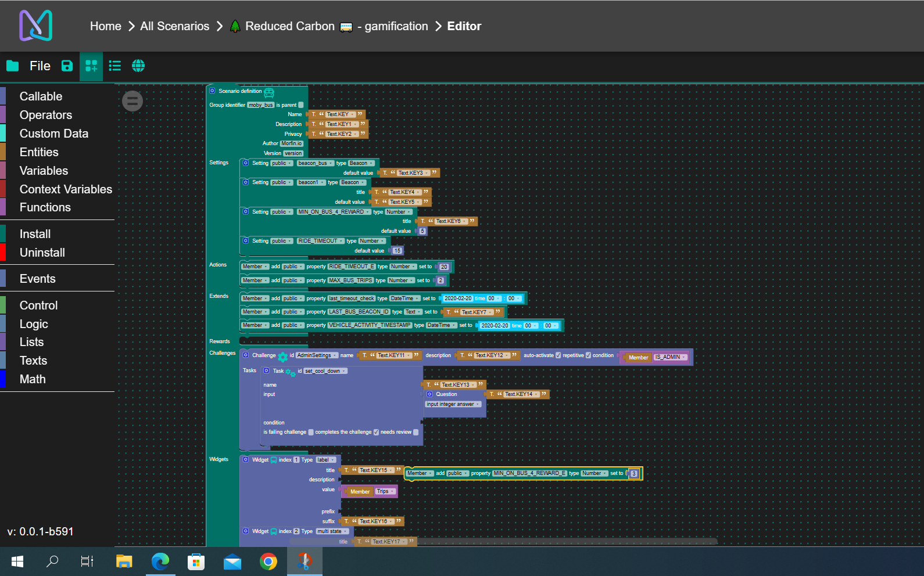This screenshot has height=576, width=924.
Task: Open the Mail app from the taskbar
Action: (232, 561)
